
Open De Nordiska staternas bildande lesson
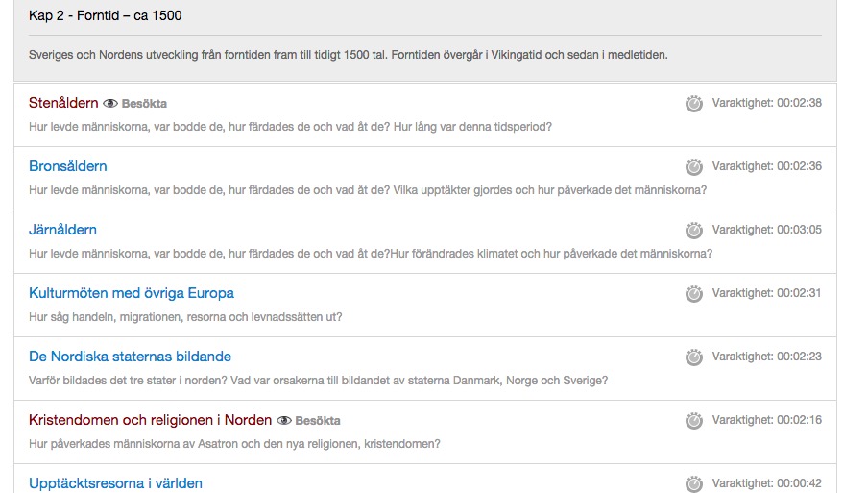click(130, 357)
